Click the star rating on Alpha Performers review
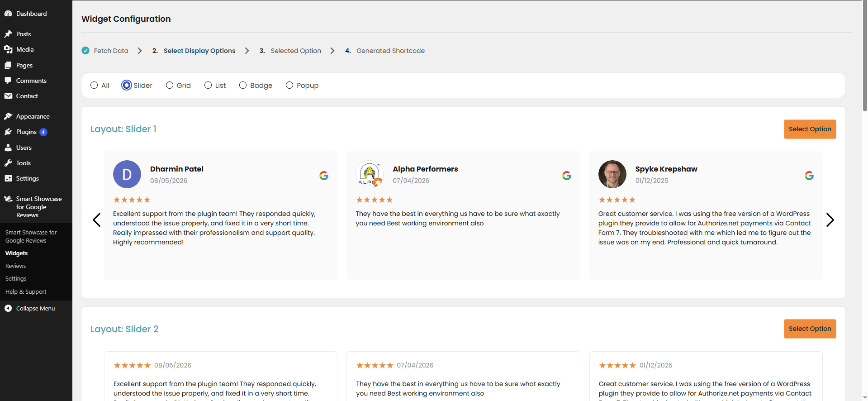 (x=374, y=200)
